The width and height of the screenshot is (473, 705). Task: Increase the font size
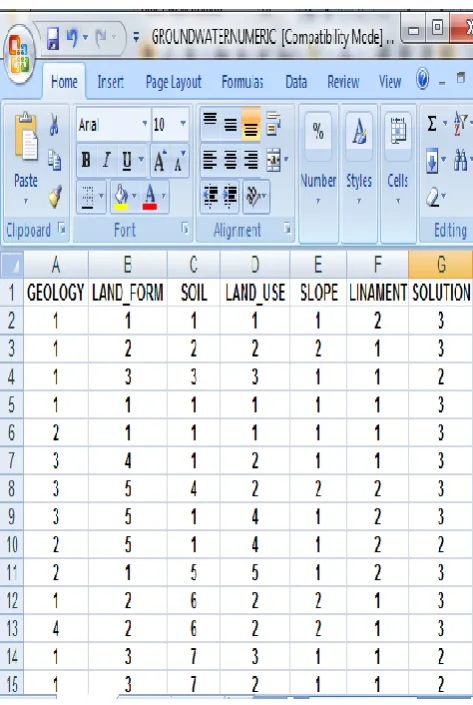[160, 161]
